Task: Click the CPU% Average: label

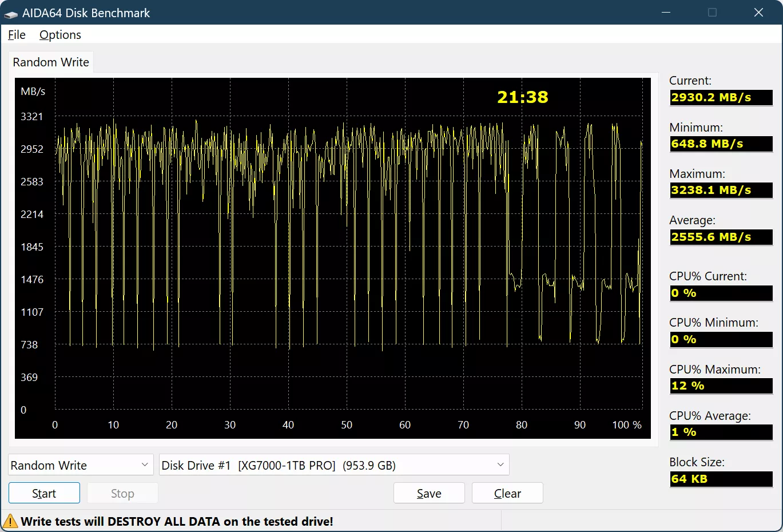Action: point(710,416)
